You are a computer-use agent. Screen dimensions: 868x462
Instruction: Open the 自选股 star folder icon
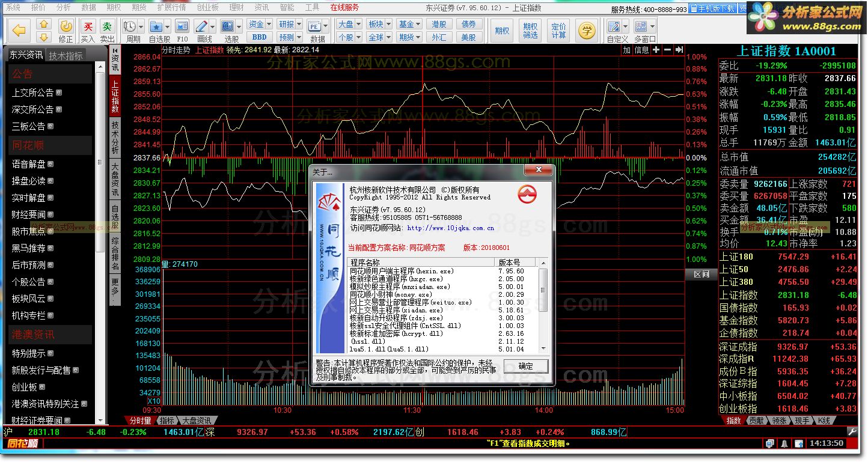156,26
